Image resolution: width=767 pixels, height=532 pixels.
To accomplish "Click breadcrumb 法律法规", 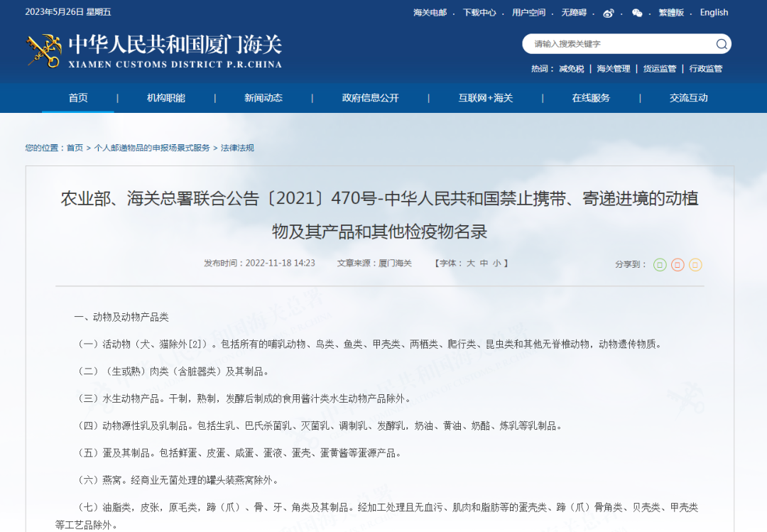I will point(237,148).
